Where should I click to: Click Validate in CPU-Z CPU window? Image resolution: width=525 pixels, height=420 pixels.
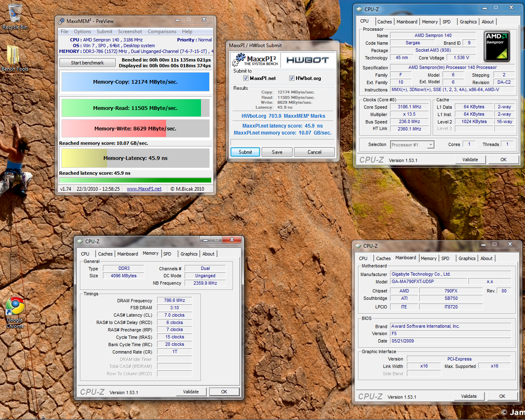[x=470, y=160]
